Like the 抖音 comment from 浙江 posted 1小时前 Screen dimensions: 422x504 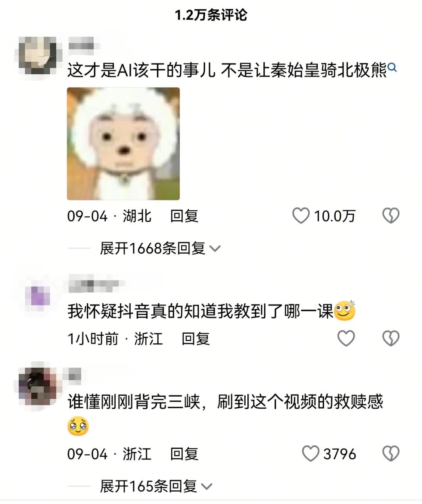point(346,338)
